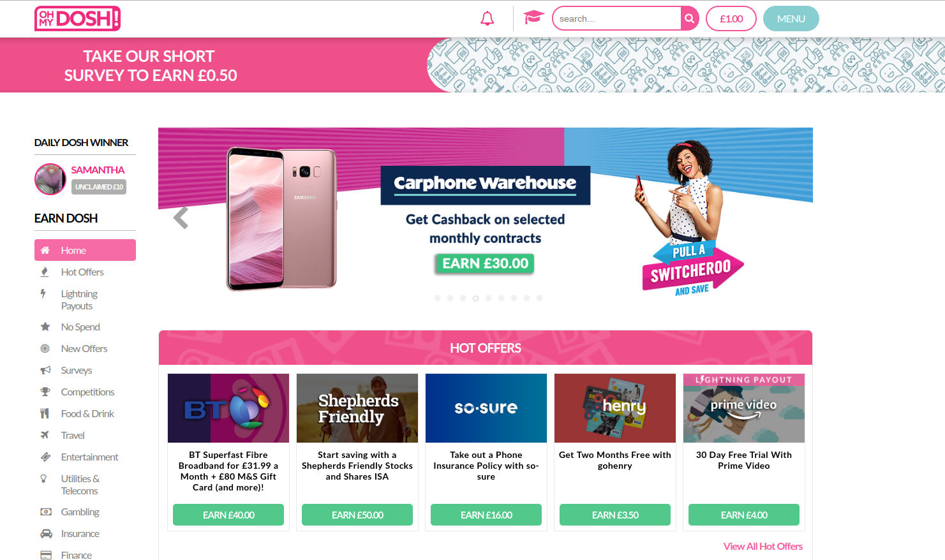Click the Travel airplane icon
The width and height of the screenshot is (945, 560).
pos(45,435)
